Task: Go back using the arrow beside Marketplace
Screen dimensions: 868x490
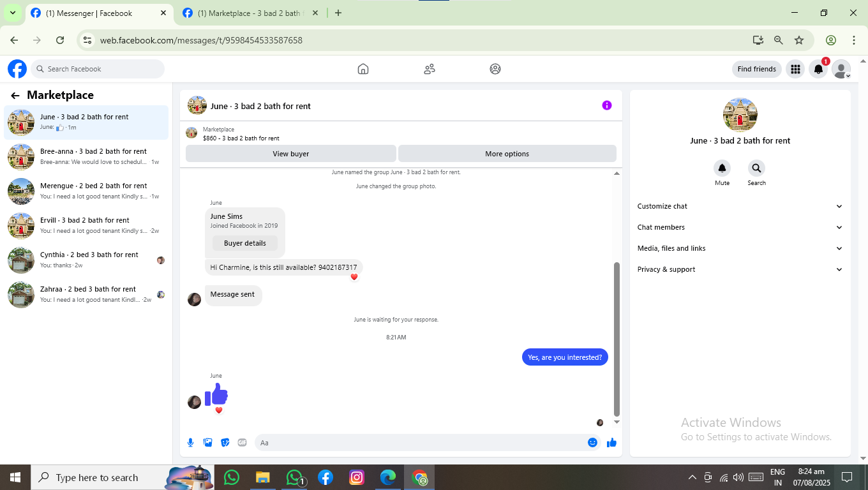Action: pos(15,96)
